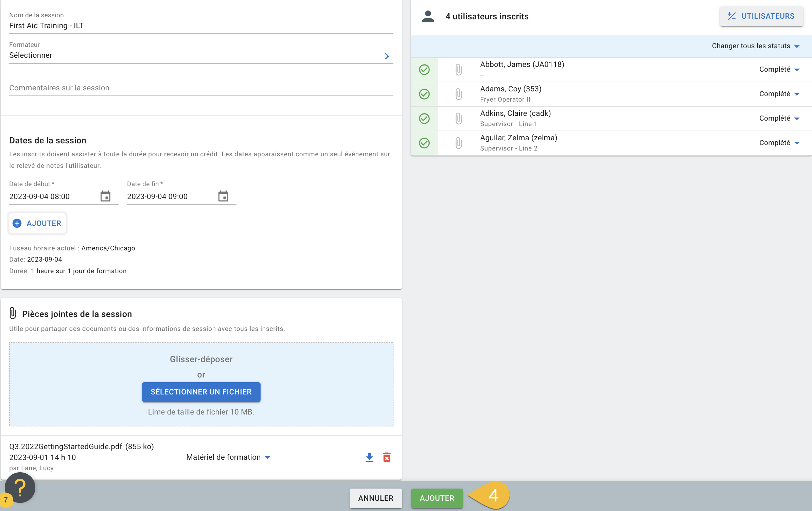Image resolution: width=812 pixels, height=511 pixels.
Task: Click the attachment paperclip for Adkins, Claire
Action: pyautogui.click(x=459, y=119)
